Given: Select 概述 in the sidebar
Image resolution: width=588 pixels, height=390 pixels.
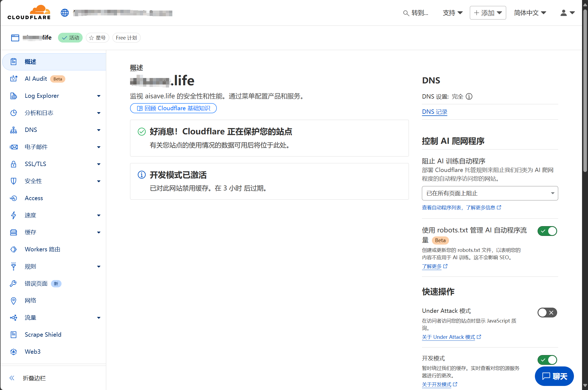Looking at the screenshot, I should [x=54, y=62].
